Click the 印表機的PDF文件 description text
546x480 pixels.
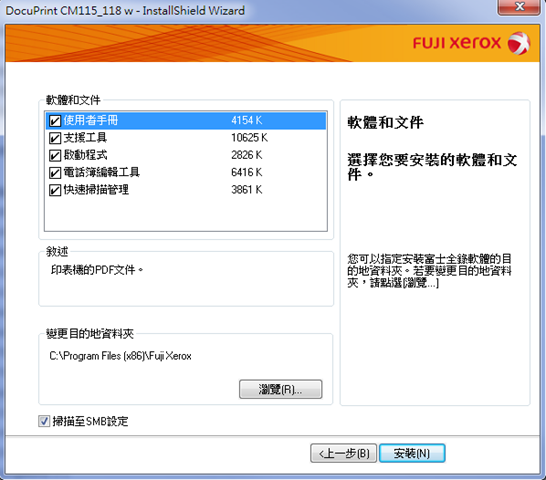(x=97, y=270)
